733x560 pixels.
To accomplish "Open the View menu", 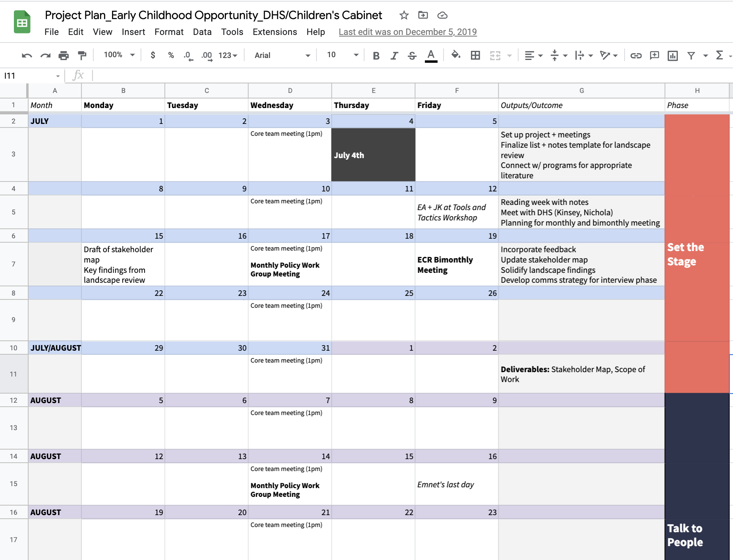I will tap(102, 32).
